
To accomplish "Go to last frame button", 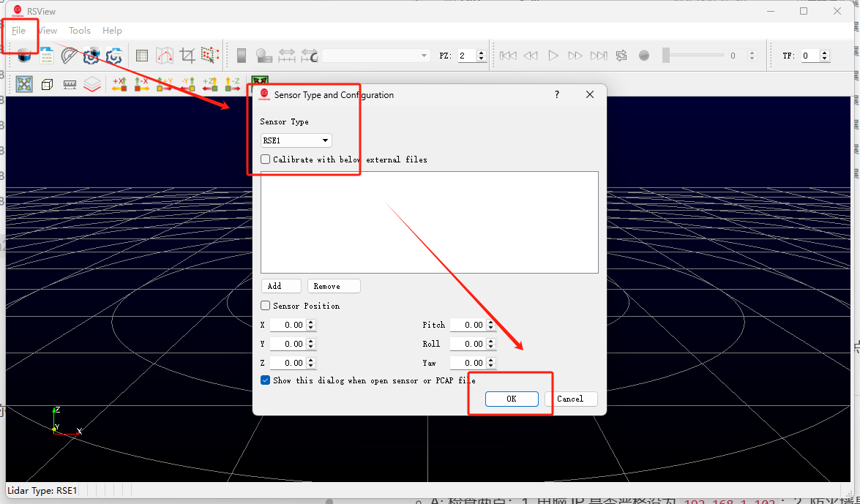I will coord(599,56).
